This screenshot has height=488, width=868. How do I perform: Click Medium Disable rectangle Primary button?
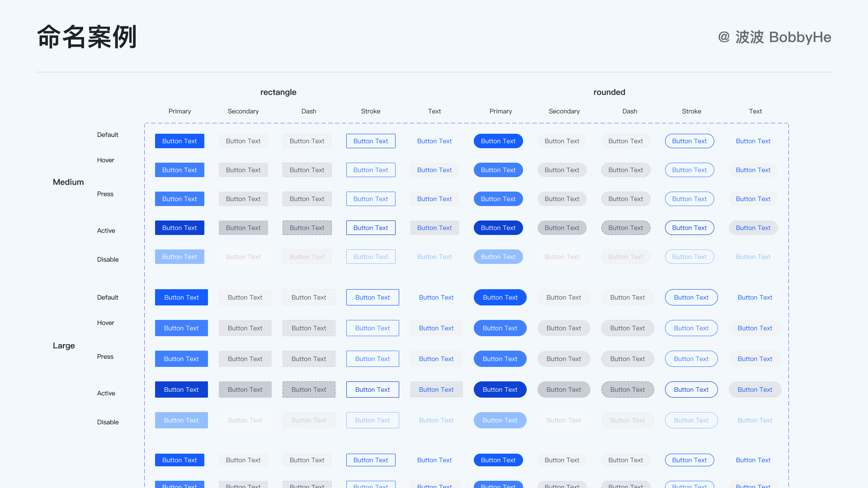click(x=179, y=257)
